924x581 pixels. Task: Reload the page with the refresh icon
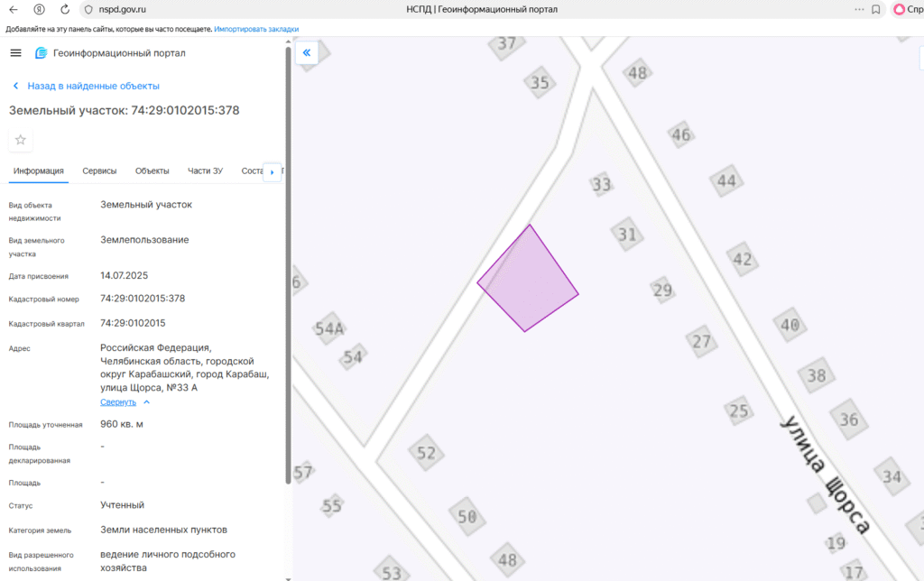pos(65,9)
